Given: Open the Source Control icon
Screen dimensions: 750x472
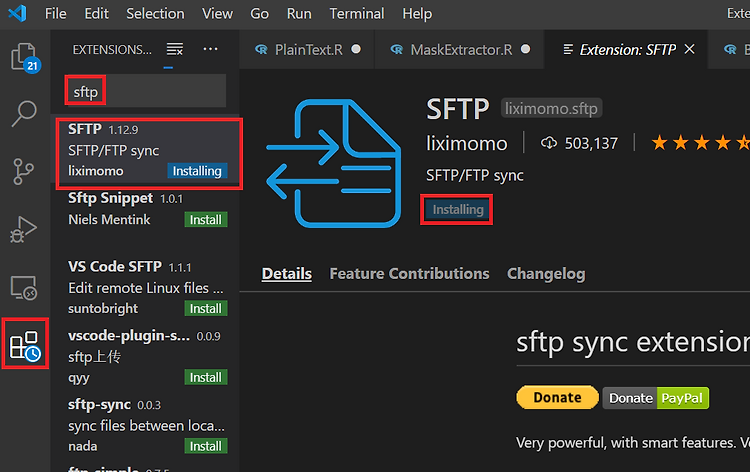Looking at the screenshot, I should 23,172.
